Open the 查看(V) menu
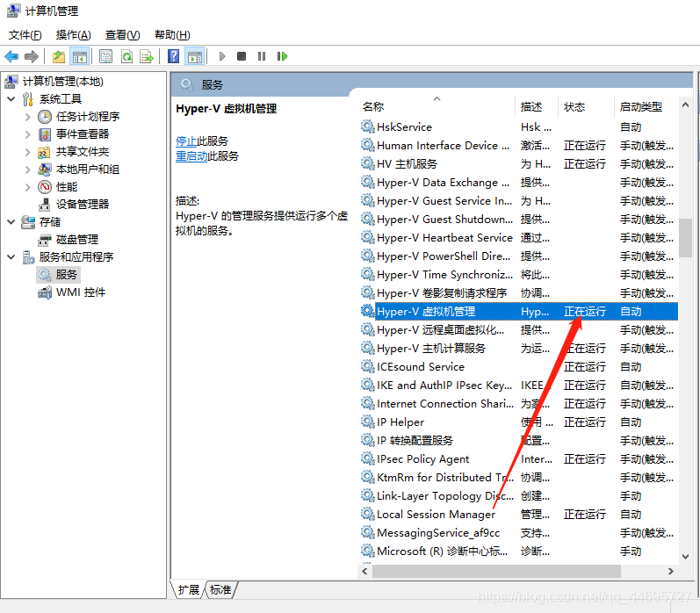Image resolution: width=700 pixels, height=613 pixels. (122, 35)
